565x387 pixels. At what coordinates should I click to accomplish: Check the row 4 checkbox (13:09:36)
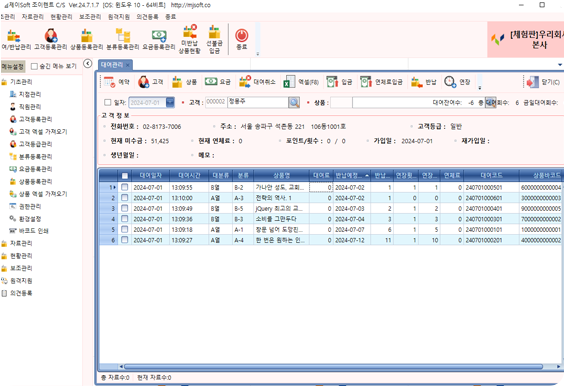pos(125,219)
